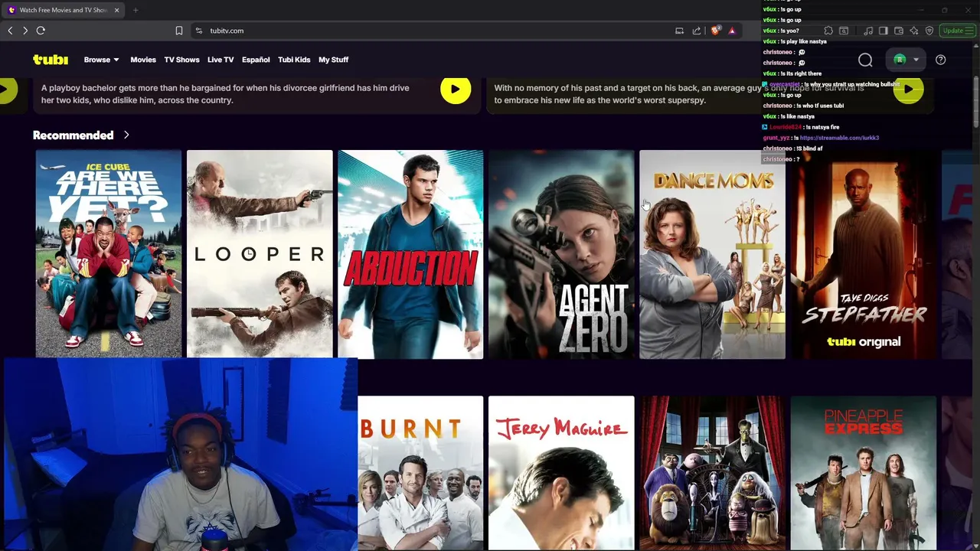Play the playboy bachelor featured movie
Image resolution: width=980 pixels, height=551 pixels.
pos(456,90)
